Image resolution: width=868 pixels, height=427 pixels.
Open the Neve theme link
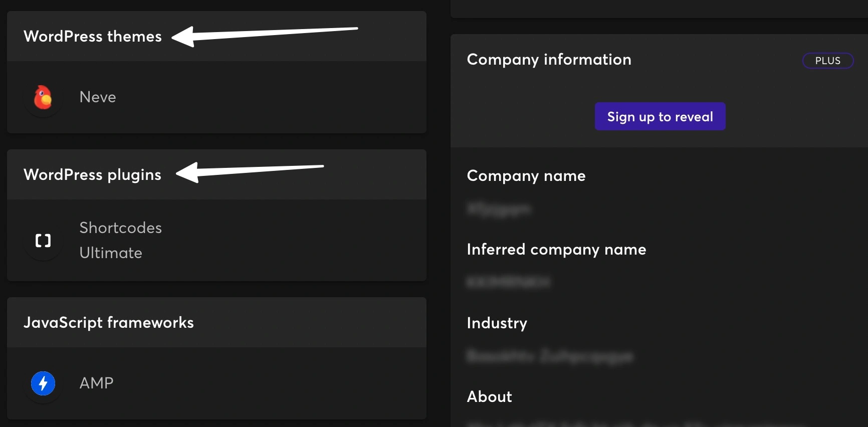tap(98, 97)
